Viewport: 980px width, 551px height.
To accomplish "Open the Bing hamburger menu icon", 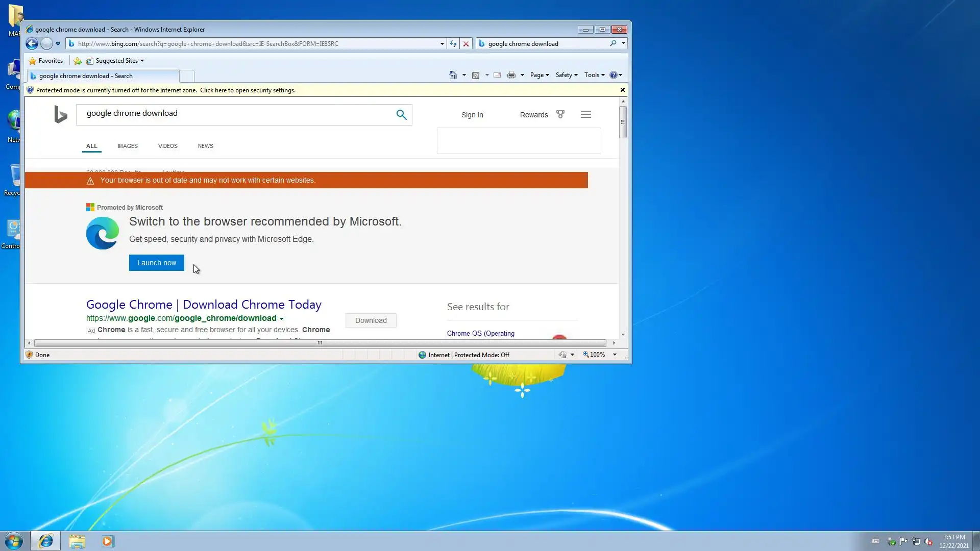I will (x=585, y=115).
